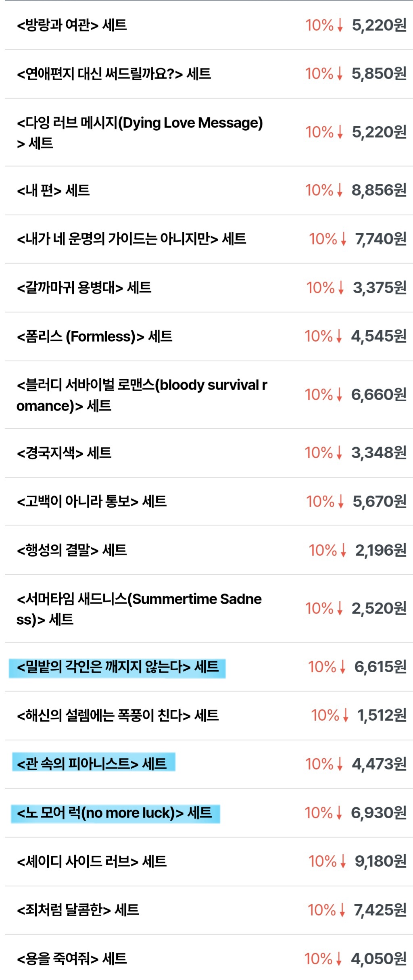Viewport: 413px width, 980px height.
Task: Select highlighted <관 속의 피아니스트> 세트
Action: [x=92, y=764]
